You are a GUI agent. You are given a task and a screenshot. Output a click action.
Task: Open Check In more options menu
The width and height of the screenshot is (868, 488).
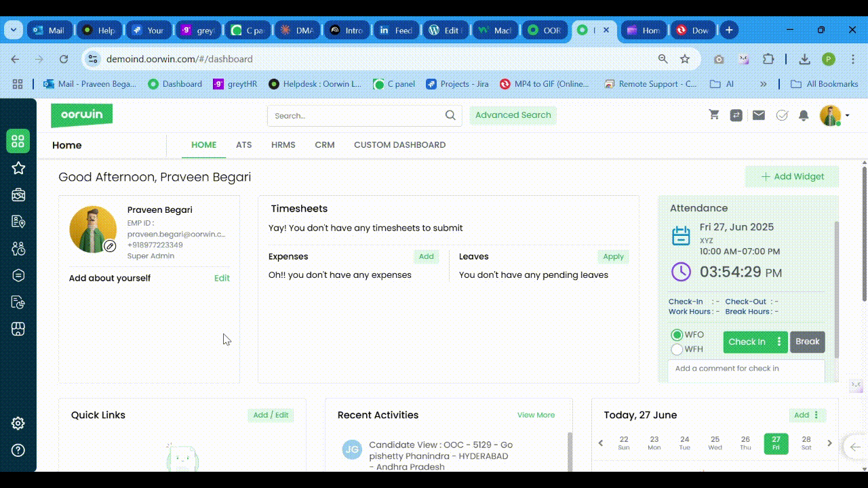[x=779, y=342]
